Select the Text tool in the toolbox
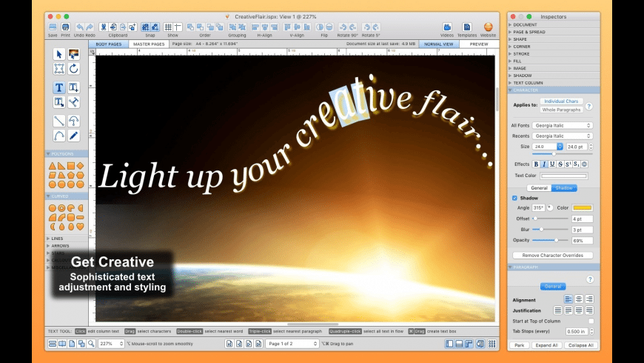 point(58,87)
